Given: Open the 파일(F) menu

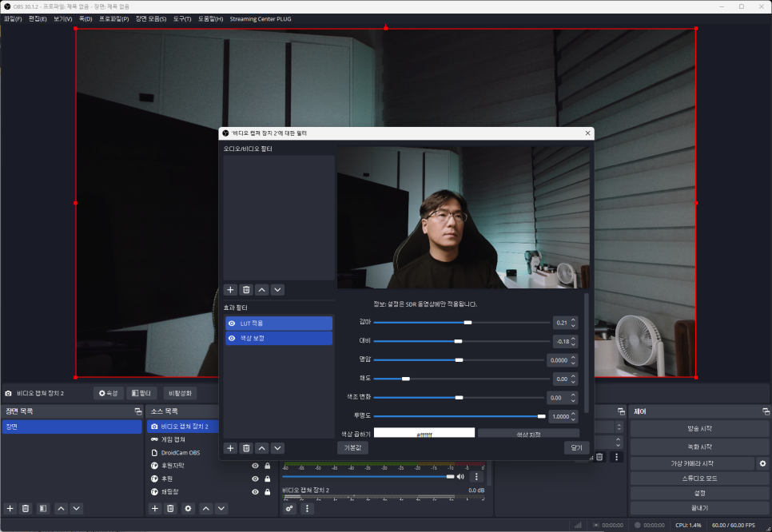Looking at the screenshot, I should [13, 18].
